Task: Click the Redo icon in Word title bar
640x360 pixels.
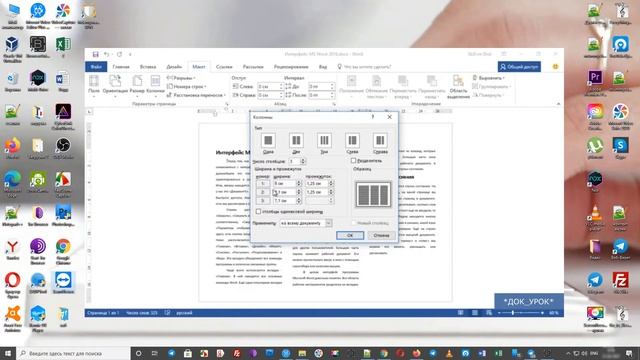Action: 119,54
